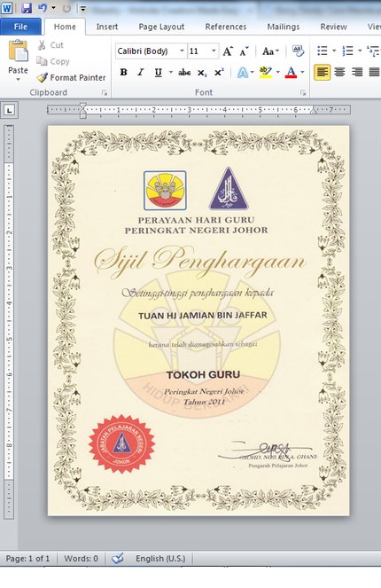Click Page: 1 of 1 in status bar
Viewport: 381px width, 588px height.
click(x=27, y=559)
